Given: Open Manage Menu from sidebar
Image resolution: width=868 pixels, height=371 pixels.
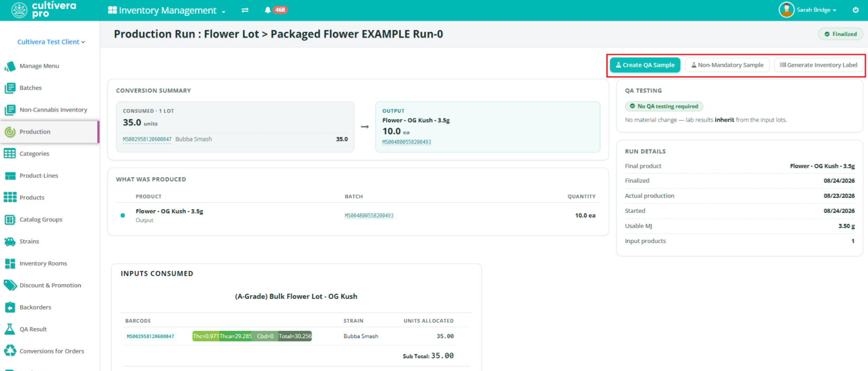Looking at the screenshot, I should point(39,66).
